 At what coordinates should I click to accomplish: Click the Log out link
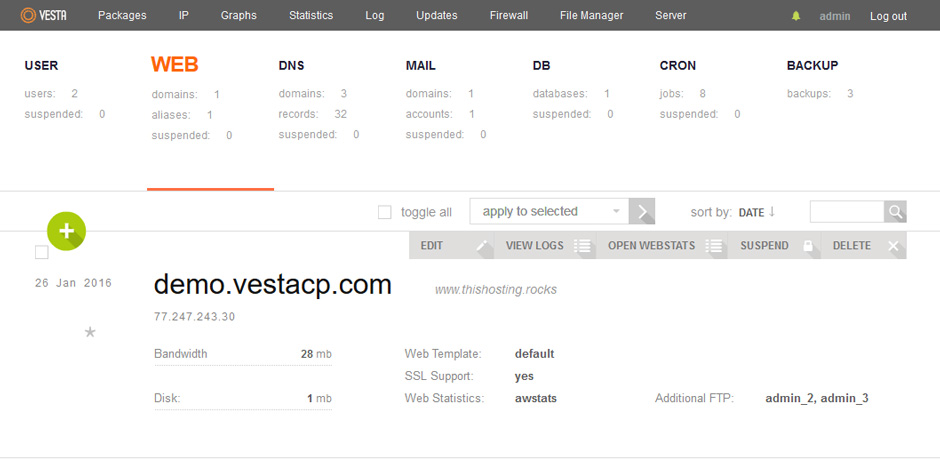click(x=888, y=16)
